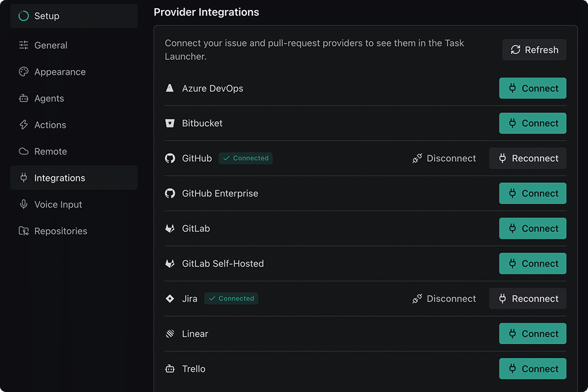Click the Remote cloud icon
588x392 pixels.
click(24, 151)
